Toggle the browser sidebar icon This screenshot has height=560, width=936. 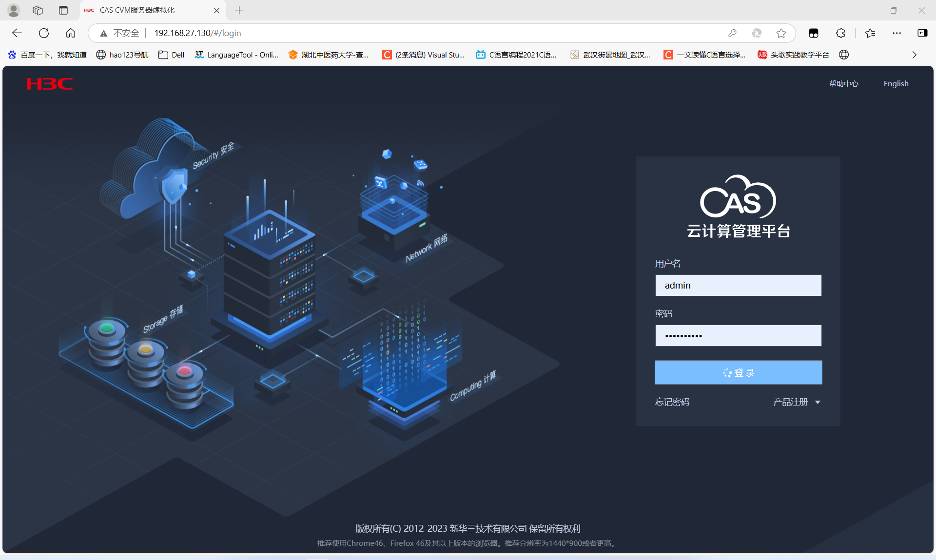click(x=922, y=33)
